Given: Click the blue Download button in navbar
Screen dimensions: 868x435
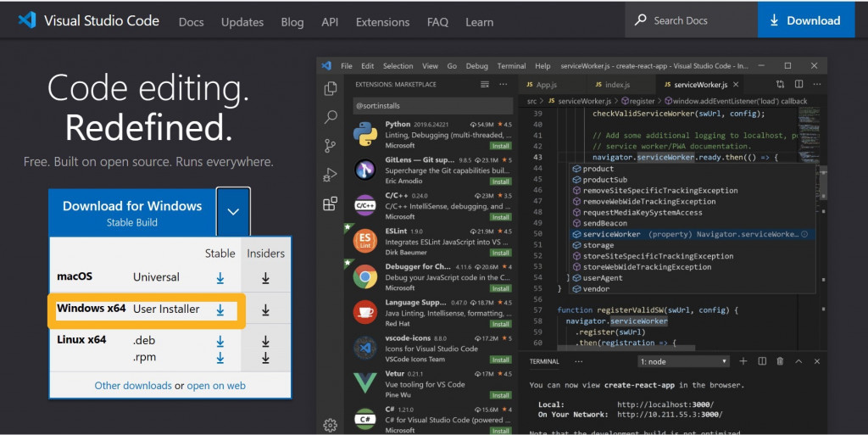Looking at the screenshot, I should [x=806, y=20].
